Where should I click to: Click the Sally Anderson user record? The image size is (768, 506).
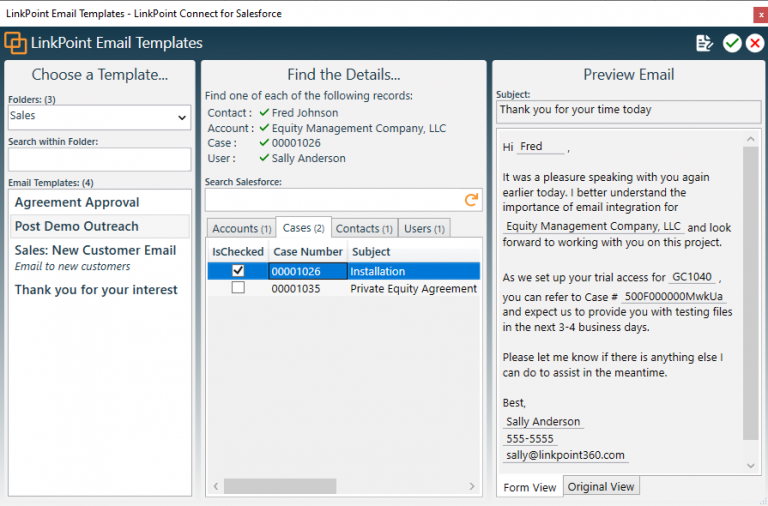pos(309,158)
